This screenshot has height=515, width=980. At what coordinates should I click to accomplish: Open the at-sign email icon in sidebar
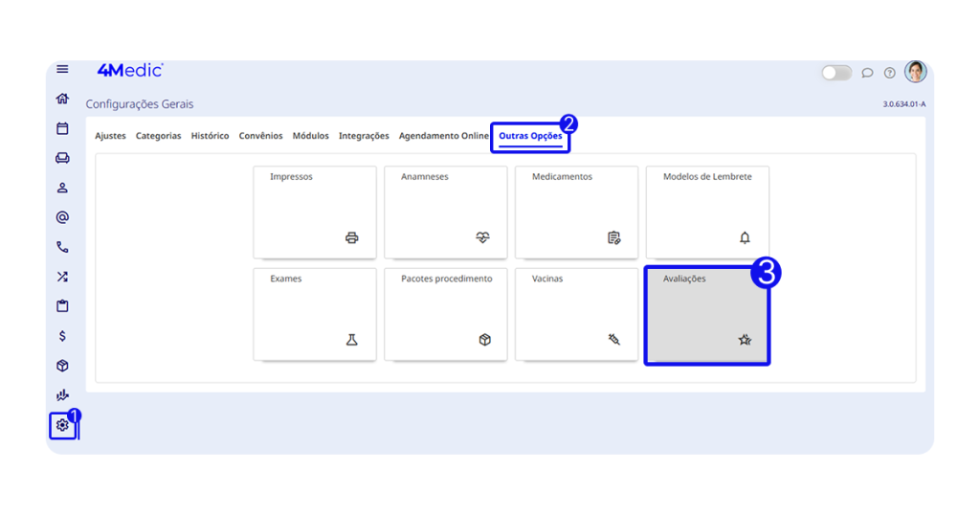[x=62, y=217]
